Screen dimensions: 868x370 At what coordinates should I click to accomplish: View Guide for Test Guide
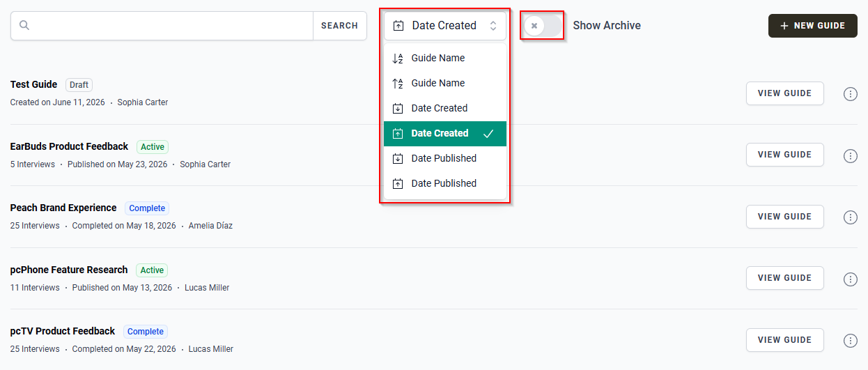pos(784,93)
